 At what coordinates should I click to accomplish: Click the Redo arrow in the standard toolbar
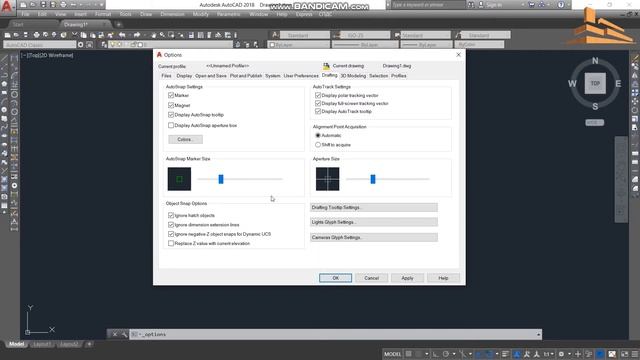(137, 35)
